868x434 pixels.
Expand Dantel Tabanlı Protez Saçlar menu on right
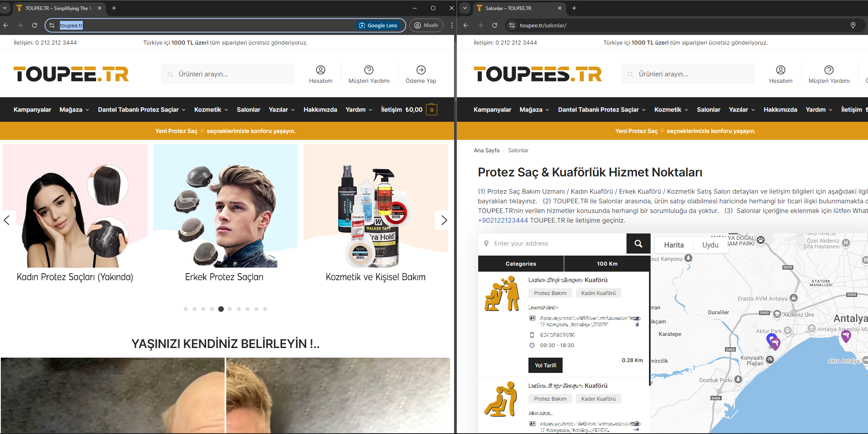coord(602,110)
